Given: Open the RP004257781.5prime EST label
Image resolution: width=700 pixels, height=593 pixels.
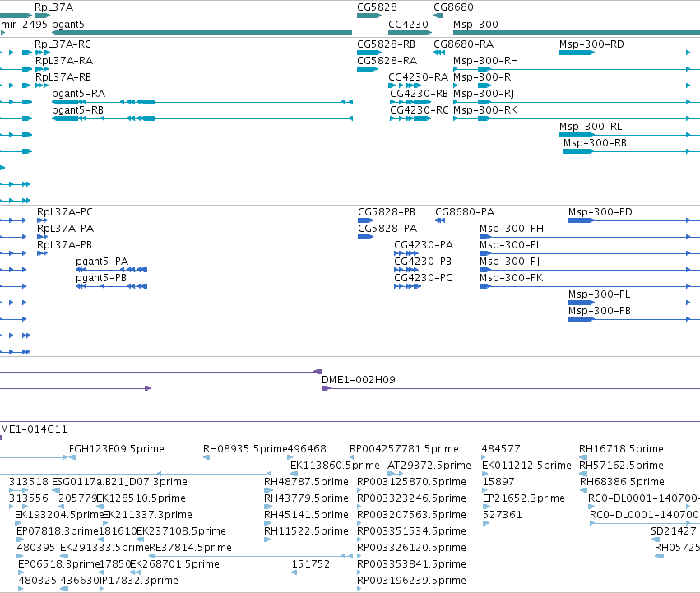Looking at the screenshot, I should [x=404, y=449].
